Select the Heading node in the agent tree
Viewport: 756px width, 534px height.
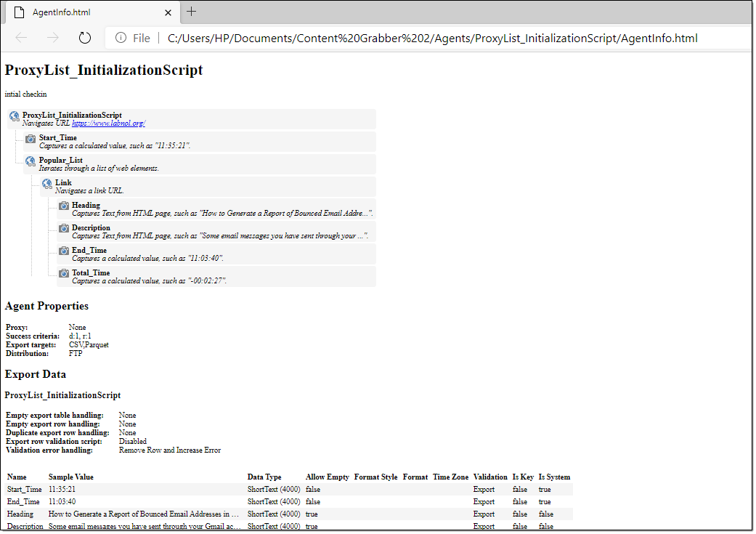click(85, 205)
